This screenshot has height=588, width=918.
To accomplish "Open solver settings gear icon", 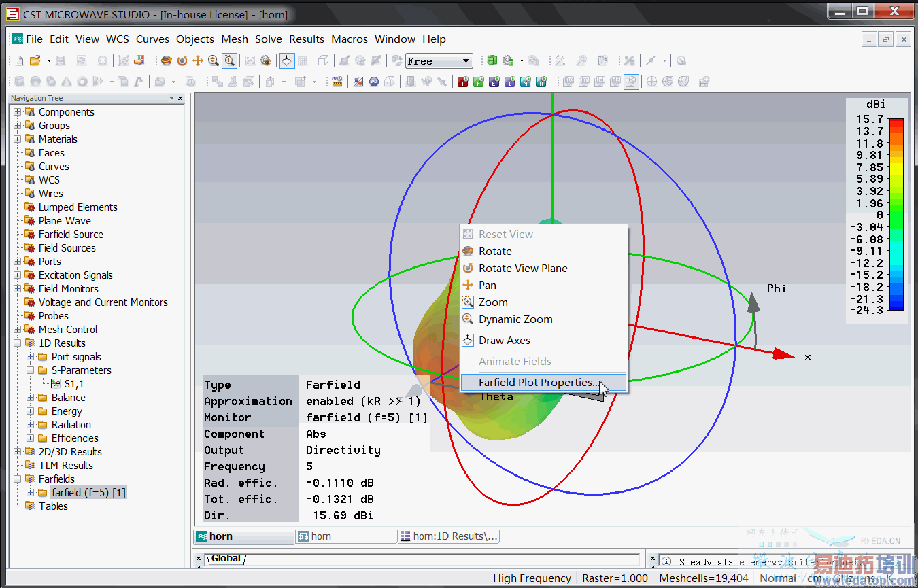I will click(x=508, y=60).
